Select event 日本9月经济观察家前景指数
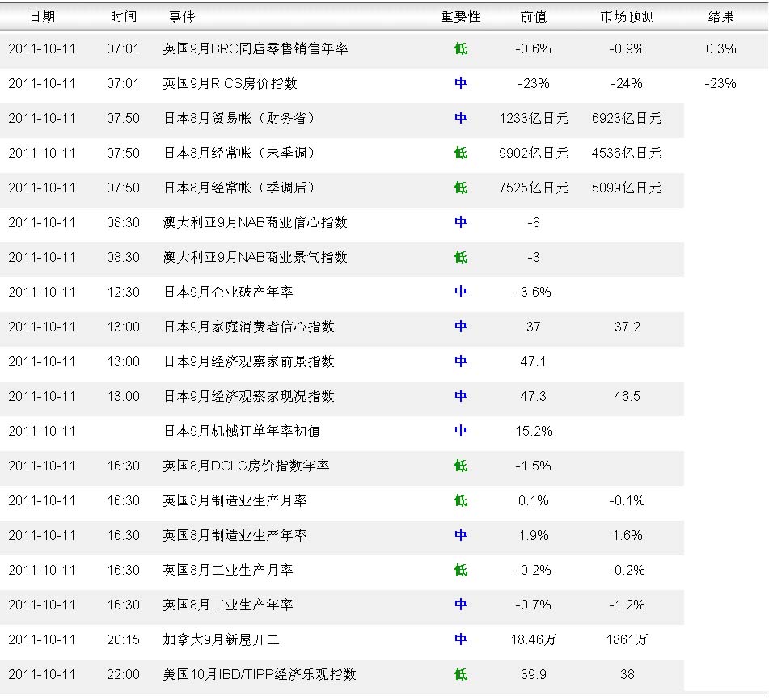Screen dimensions: 769x700 click(248, 362)
